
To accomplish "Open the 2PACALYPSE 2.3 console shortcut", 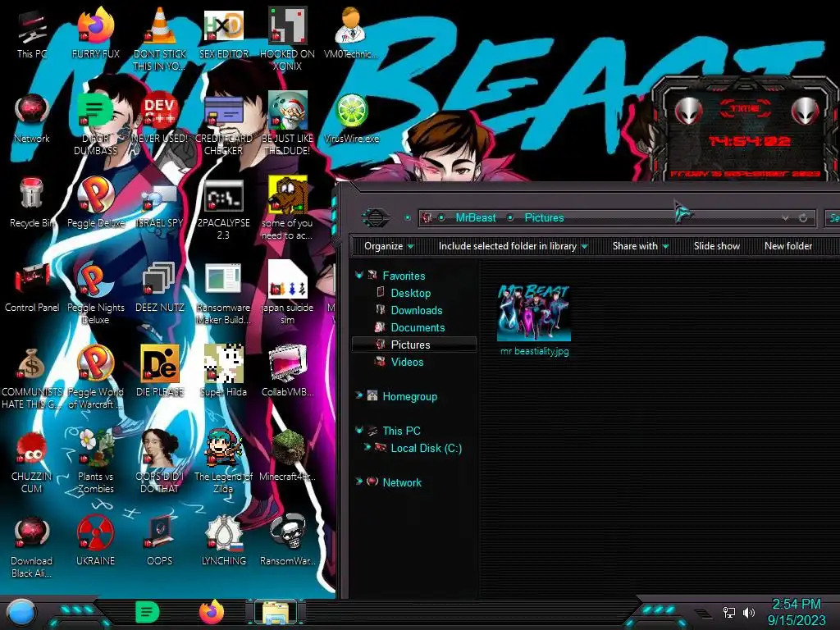I will click(x=223, y=209).
